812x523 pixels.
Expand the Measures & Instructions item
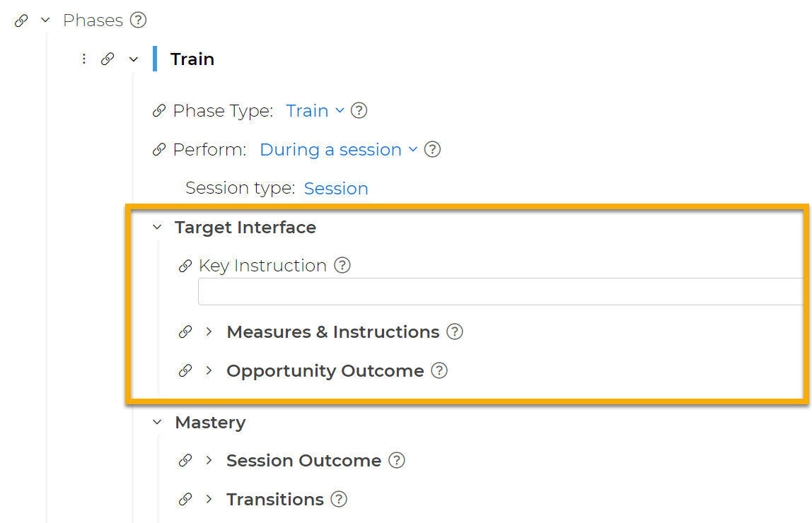(208, 331)
